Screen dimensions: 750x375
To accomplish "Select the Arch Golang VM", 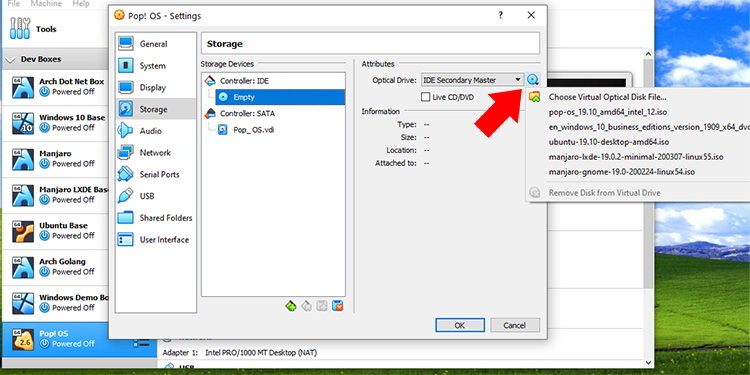I will [55, 267].
